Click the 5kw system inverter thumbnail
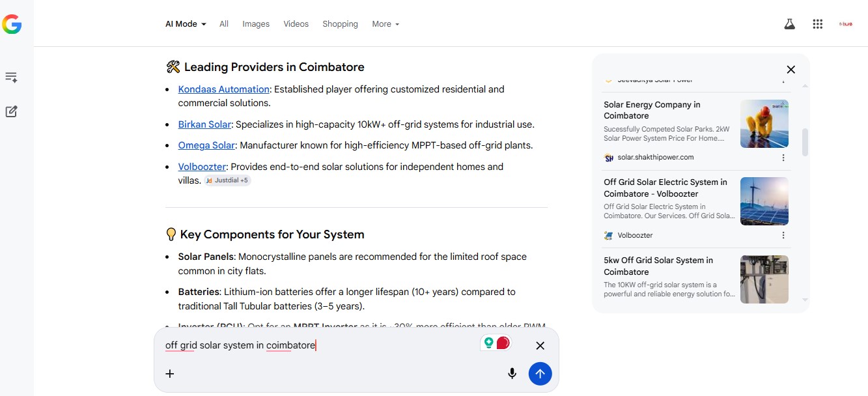This screenshot has width=868, height=396. [x=764, y=279]
